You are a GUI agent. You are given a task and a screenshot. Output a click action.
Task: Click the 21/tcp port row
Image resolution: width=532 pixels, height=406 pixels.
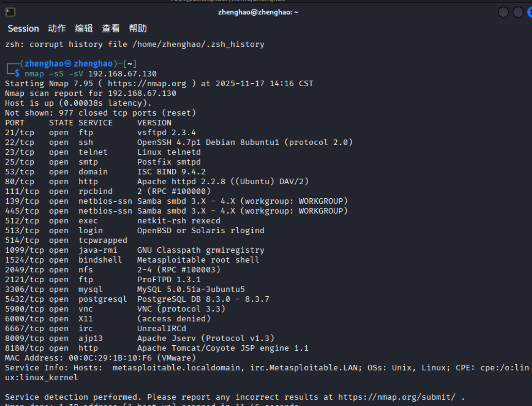click(100, 133)
